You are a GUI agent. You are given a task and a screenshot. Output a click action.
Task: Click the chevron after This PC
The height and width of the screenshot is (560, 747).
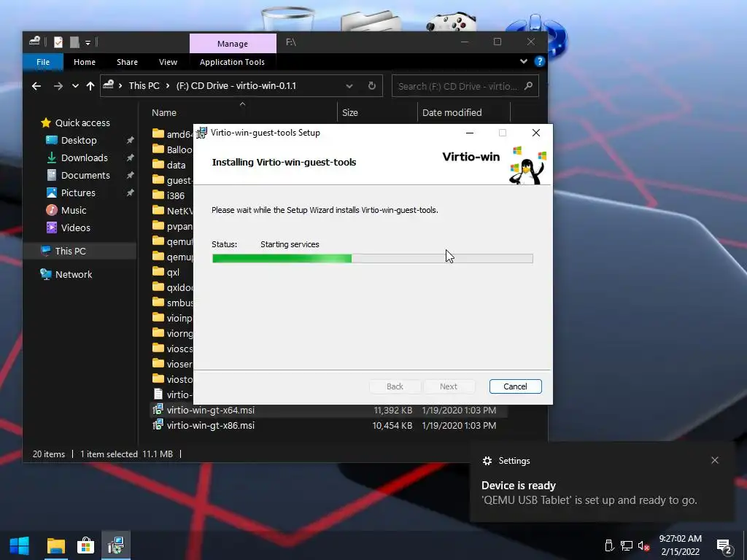(168, 86)
